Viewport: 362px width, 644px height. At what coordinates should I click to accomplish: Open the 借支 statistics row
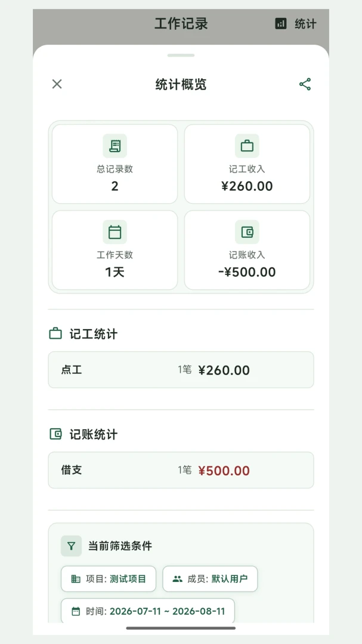pos(181,470)
